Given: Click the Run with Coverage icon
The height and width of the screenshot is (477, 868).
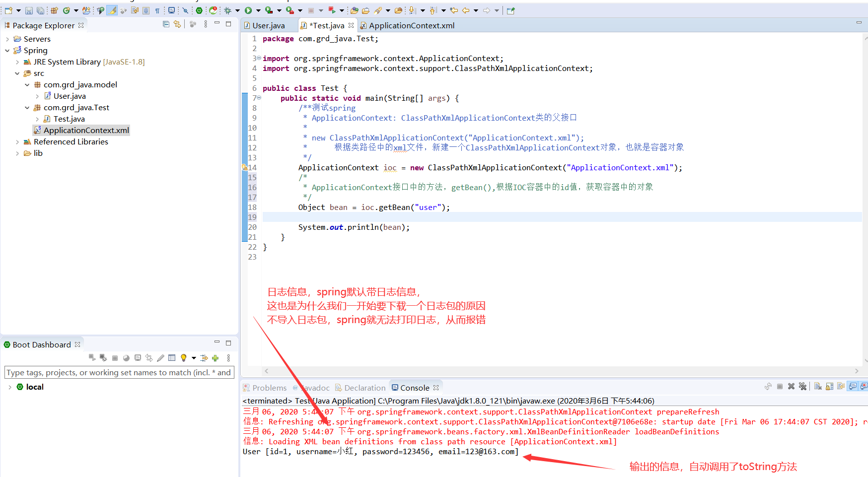Looking at the screenshot, I should pos(269,10).
